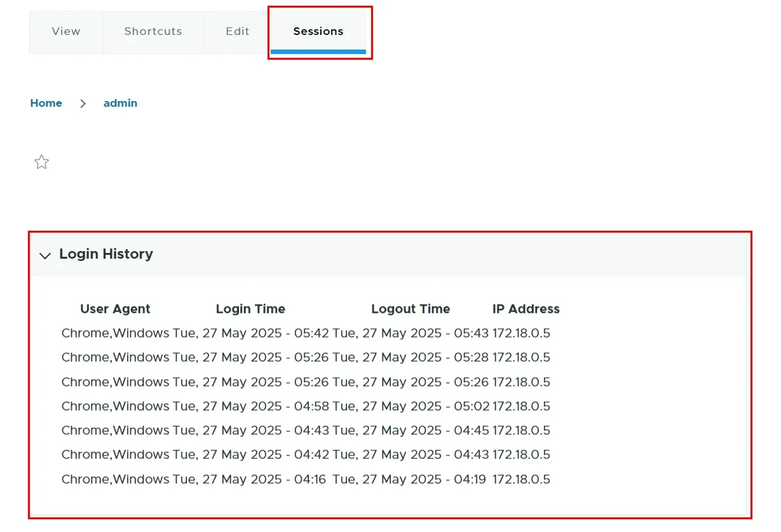Switch to the View tab
Screen dimensions: 781x532
click(66, 31)
